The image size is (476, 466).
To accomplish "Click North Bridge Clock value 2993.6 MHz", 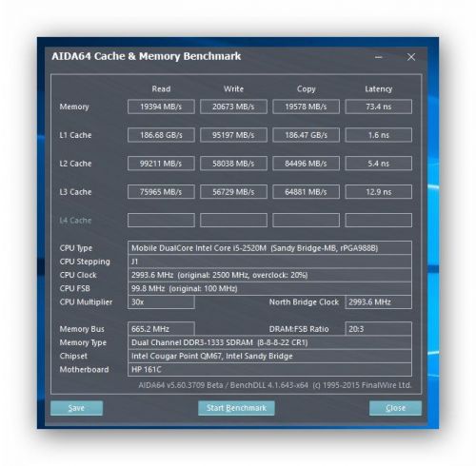I will click(x=379, y=301).
